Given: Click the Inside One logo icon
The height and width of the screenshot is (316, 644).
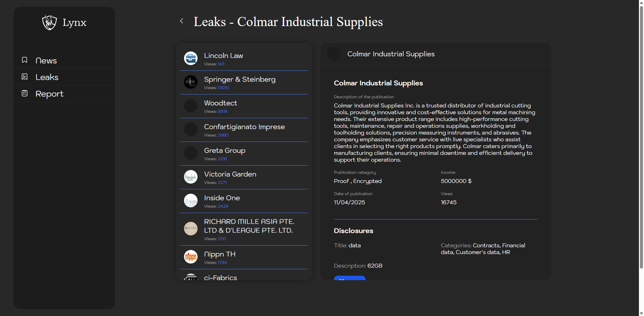Looking at the screenshot, I should pyautogui.click(x=191, y=201).
